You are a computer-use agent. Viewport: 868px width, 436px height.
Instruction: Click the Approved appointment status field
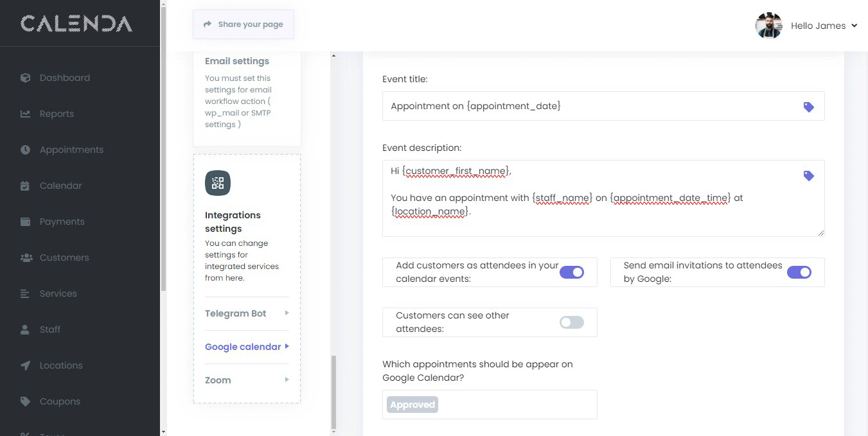490,405
